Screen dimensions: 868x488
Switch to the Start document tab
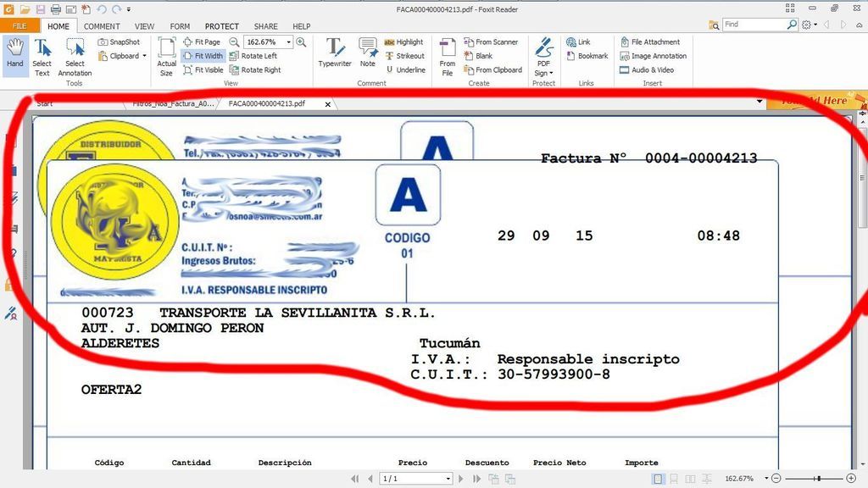click(x=45, y=103)
